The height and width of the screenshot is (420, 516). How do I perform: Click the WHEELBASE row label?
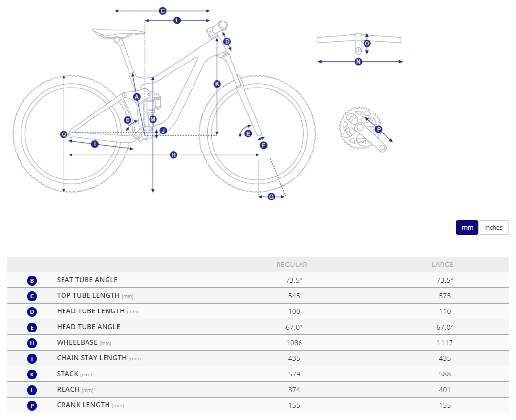click(x=77, y=343)
